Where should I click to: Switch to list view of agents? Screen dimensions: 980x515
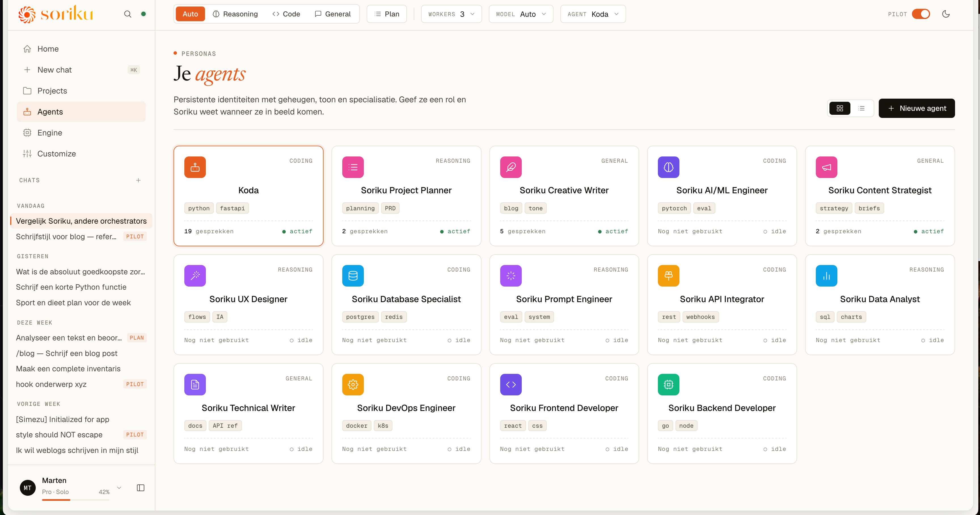[x=862, y=108]
